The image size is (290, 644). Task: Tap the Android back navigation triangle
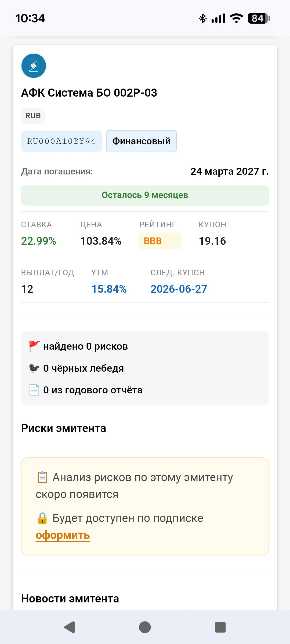70,627
